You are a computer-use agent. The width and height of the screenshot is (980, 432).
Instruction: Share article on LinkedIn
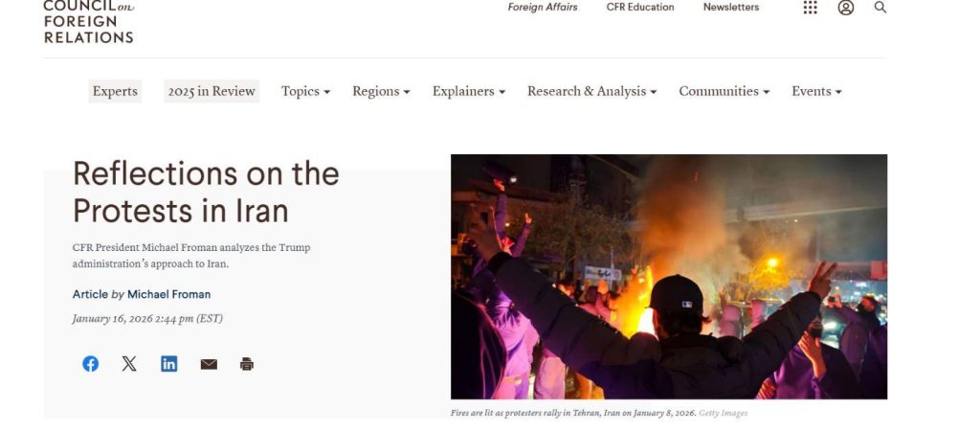168,364
